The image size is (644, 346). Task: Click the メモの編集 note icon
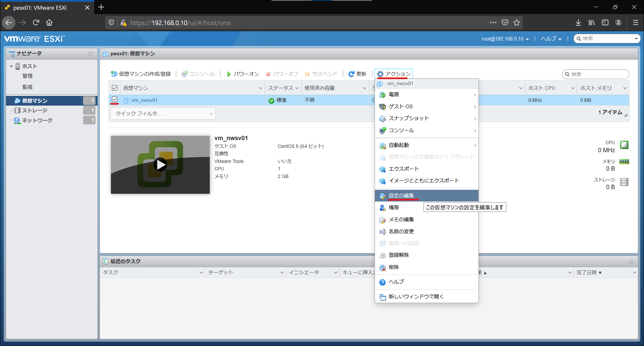pyautogui.click(x=382, y=220)
